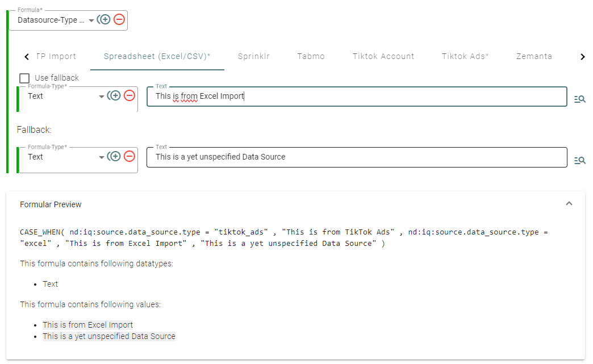Screen dimensions: 593x364
Task: Click 'This formula contains following values:' text
Action: click(x=90, y=304)
